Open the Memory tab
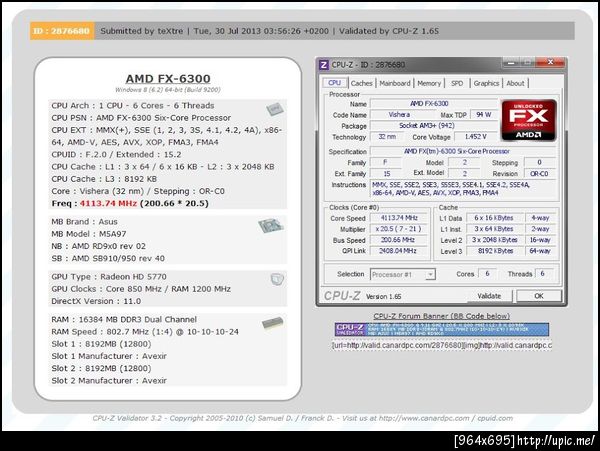 point(429,83)
